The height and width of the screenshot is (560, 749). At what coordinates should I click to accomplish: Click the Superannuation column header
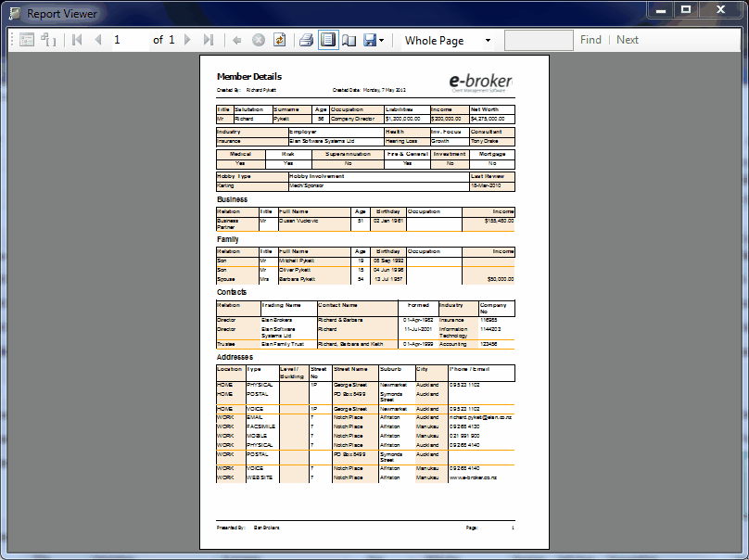pos(348,154)
